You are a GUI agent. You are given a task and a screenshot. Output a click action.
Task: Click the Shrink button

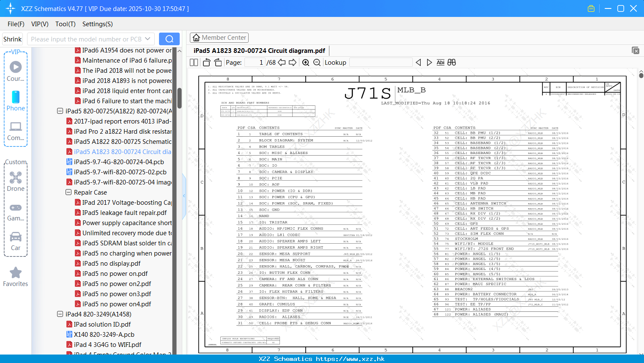(13, 39)
